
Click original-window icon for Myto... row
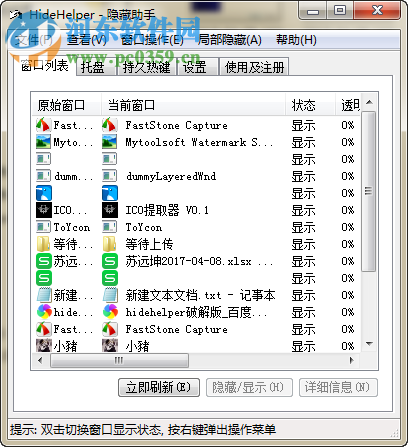44,142
